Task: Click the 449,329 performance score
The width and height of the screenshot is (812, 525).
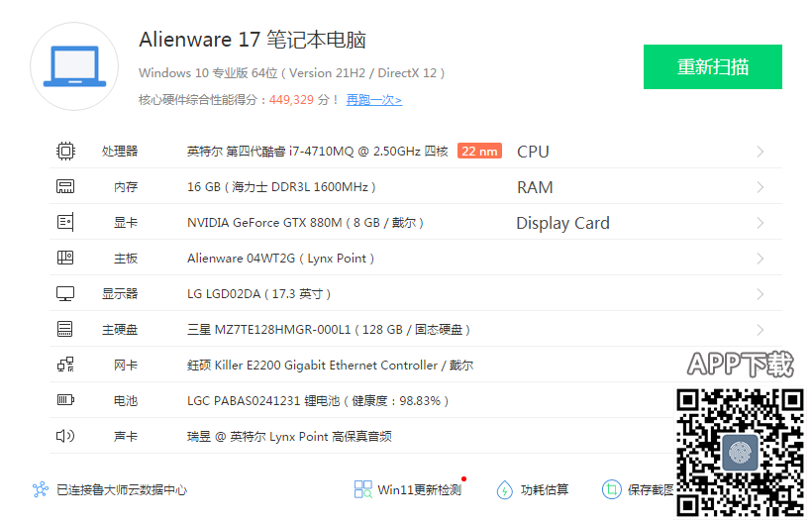Action: (291, 100)
